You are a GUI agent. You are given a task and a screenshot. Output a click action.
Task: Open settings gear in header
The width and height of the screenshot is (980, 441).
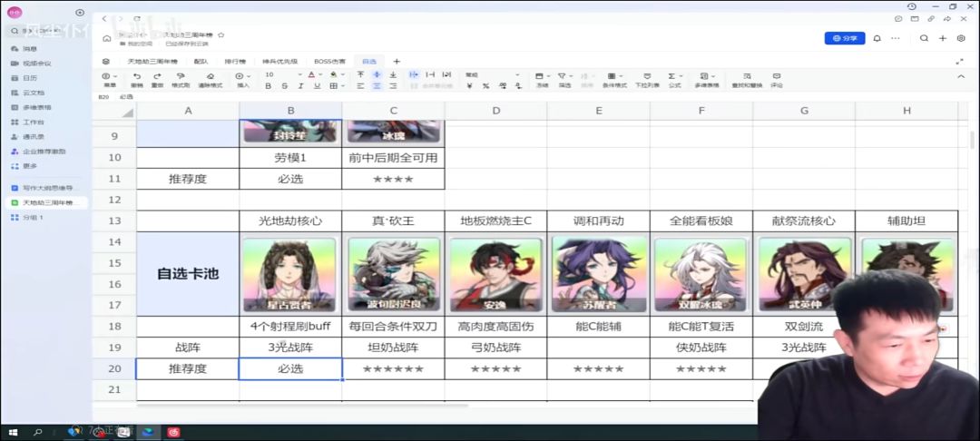[961, 38]
